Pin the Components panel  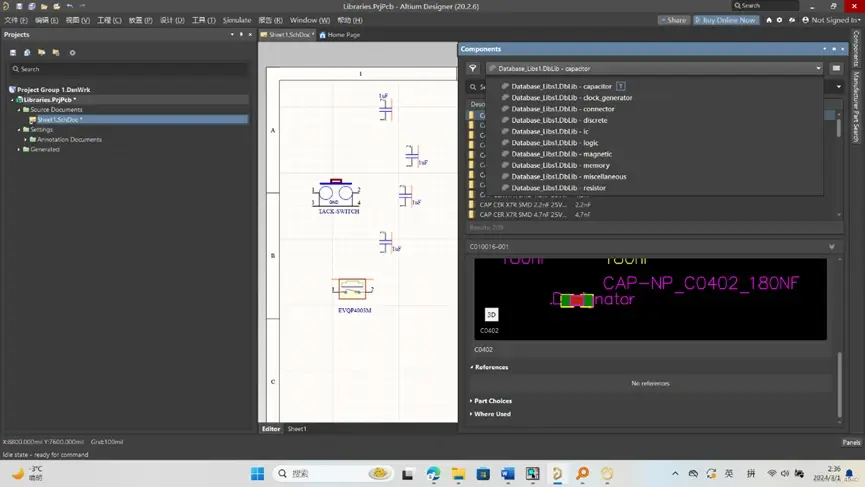tap(834, 49)
